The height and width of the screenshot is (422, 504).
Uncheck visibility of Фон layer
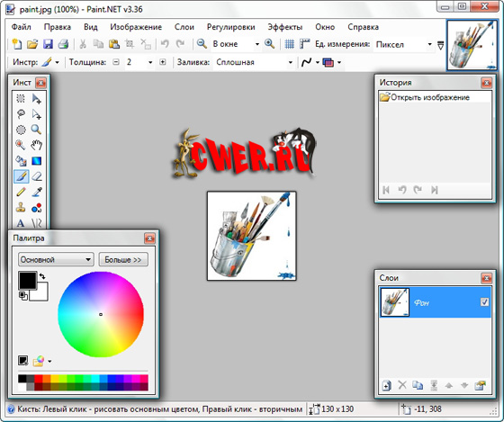[484, 301]
